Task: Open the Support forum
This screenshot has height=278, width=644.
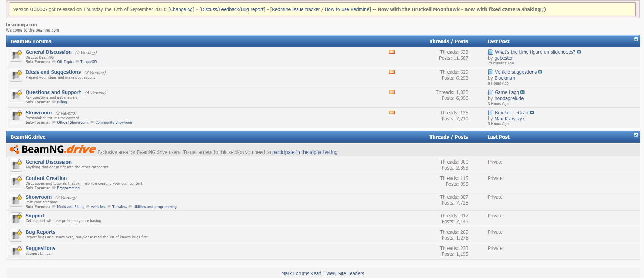Action: (35, 216)
